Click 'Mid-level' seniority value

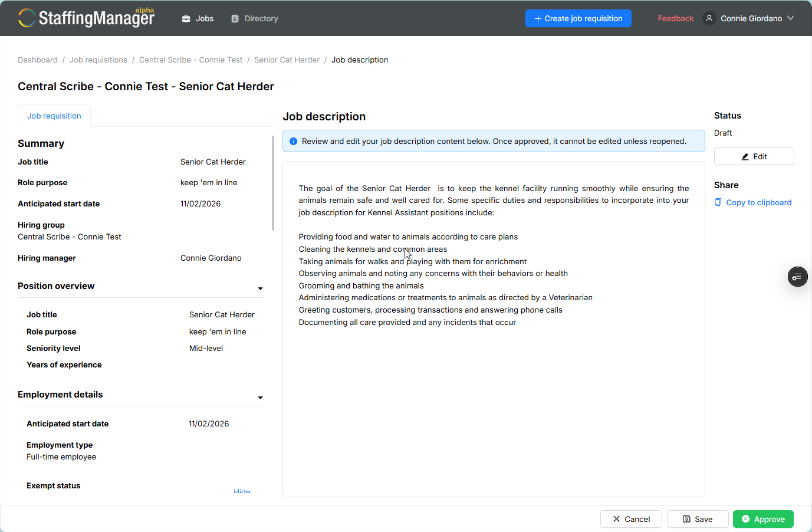206,348
